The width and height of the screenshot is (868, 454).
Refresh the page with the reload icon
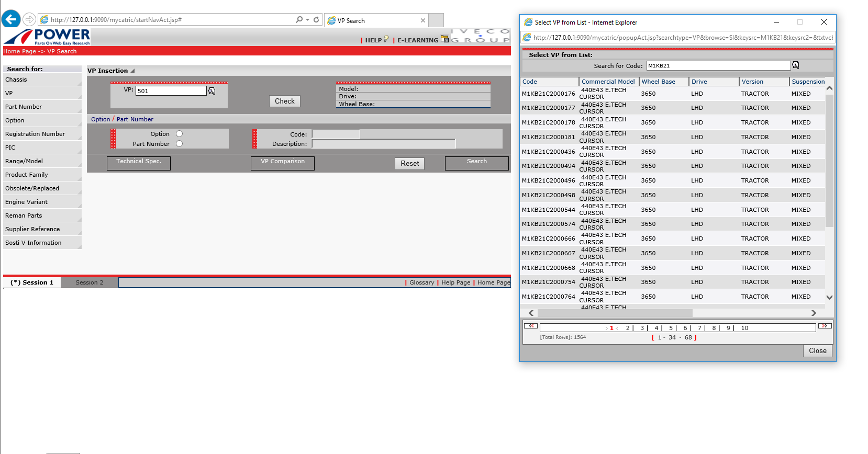click(316, 19)
